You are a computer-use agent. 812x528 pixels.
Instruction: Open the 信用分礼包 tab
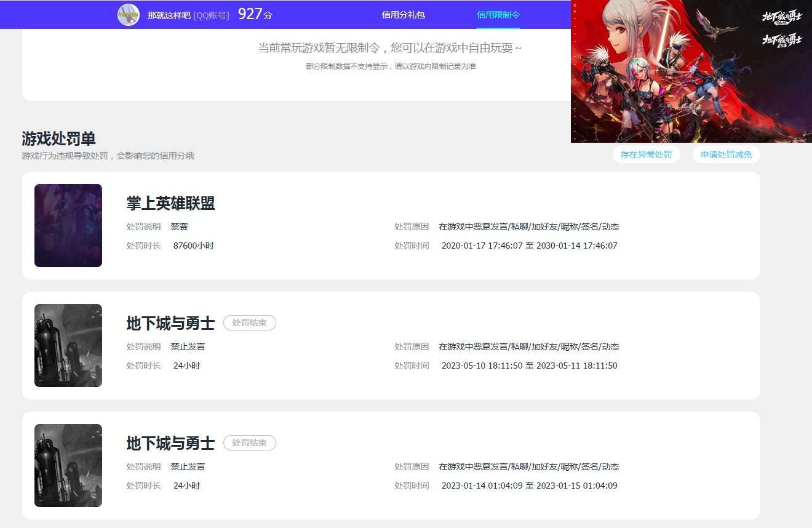pos(403,15)
